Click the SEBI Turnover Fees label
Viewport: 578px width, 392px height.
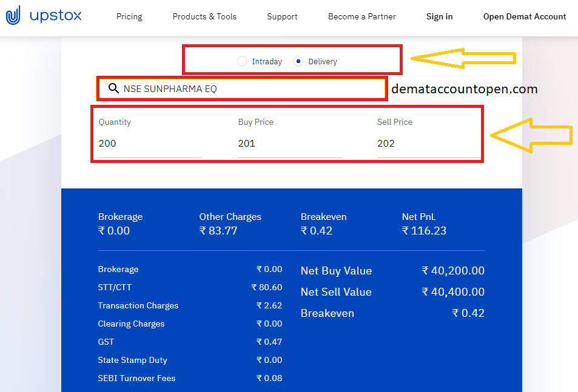[136, 378]
